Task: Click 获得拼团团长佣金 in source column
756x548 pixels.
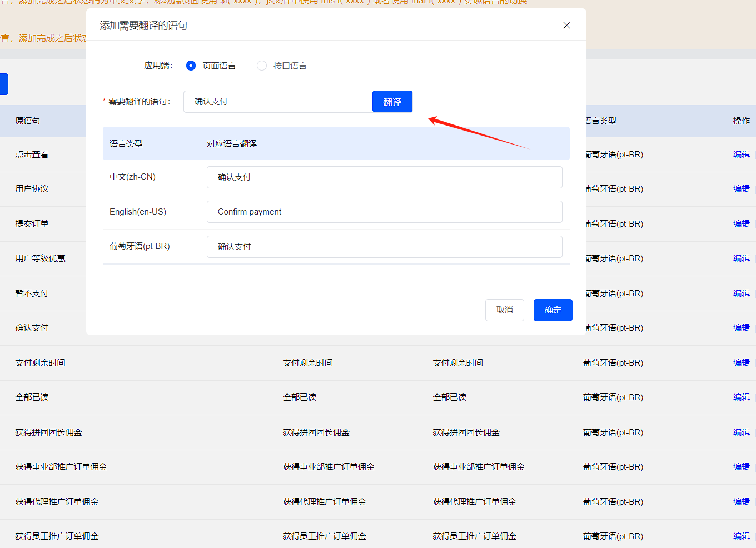Action: (x=48, y=432)
